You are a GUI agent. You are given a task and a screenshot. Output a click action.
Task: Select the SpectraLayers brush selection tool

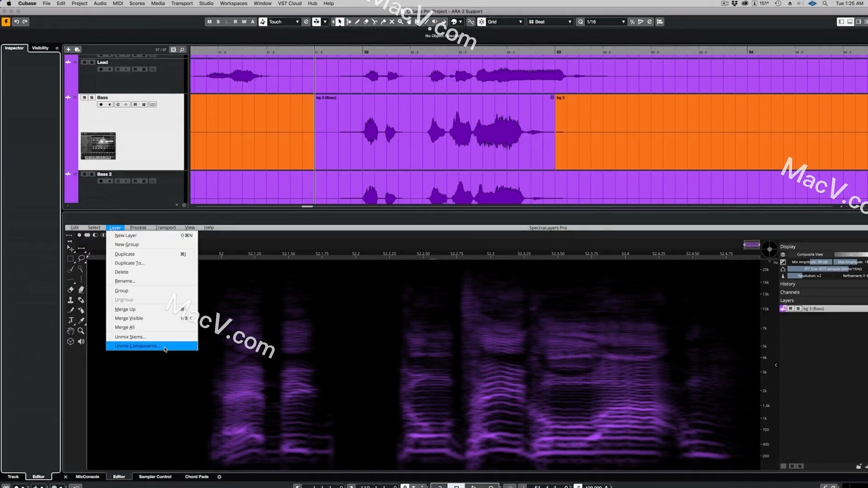71,269
